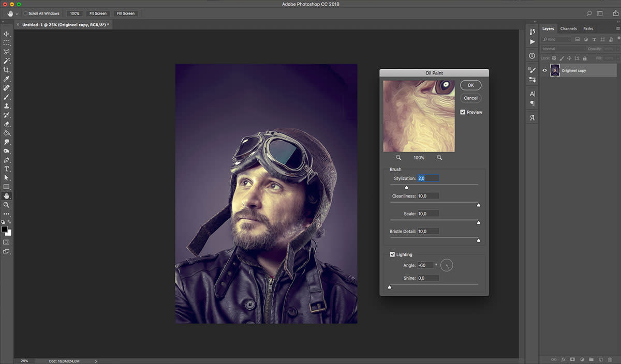Open the layer filter Kind dropdown
Image resolution: width=621 pixels, height=364 pixels.
click(x=557, y=39)
